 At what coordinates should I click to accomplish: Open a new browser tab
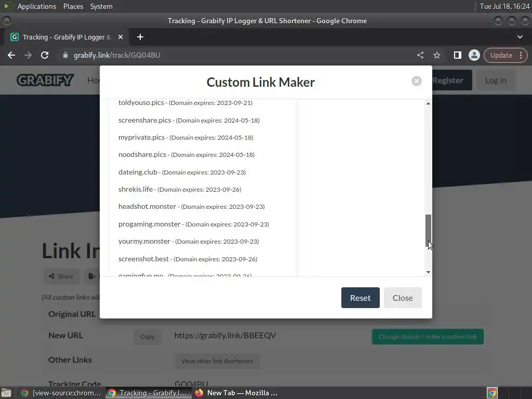tap(140, 37)
